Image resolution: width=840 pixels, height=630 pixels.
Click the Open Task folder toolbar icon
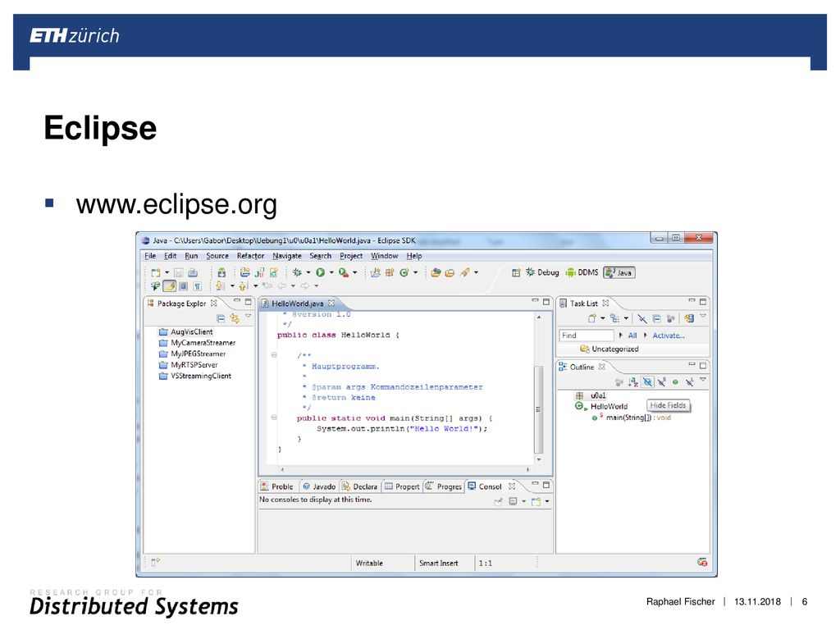coord(450,272)
